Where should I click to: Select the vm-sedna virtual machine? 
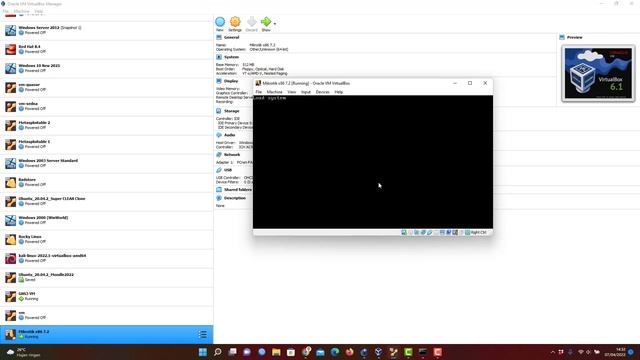tap(107, 106)
